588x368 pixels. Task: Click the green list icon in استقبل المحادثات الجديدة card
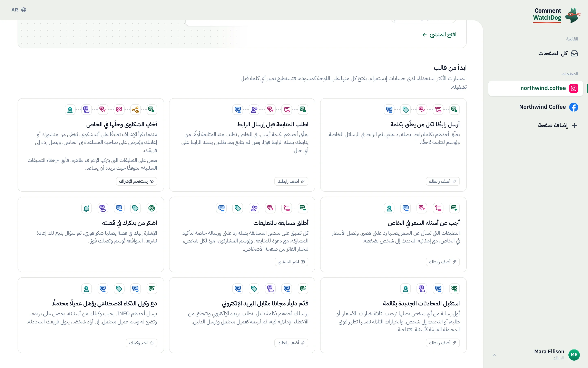[454, 289]
